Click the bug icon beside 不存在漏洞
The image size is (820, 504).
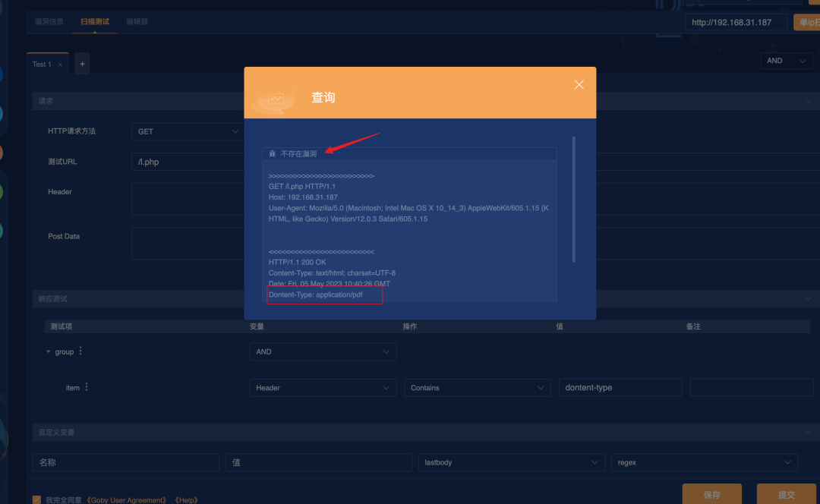[273, 153]
